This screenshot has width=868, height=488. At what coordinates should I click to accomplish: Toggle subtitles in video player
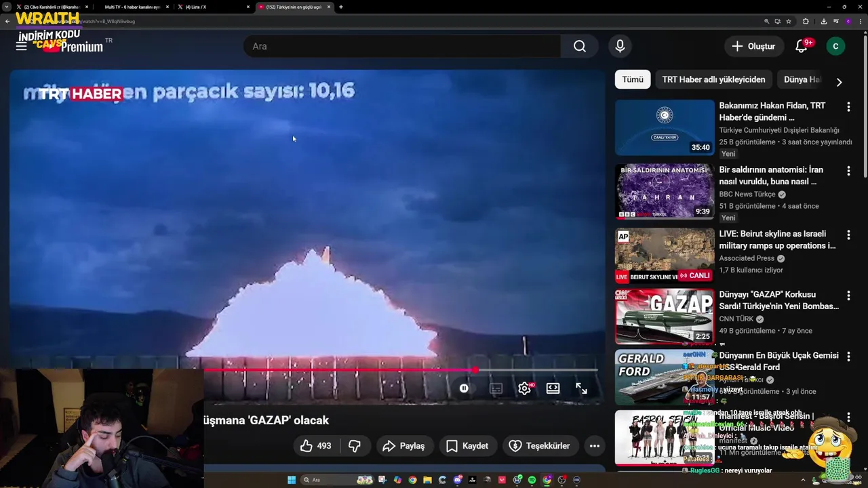(x=496, y=388)
